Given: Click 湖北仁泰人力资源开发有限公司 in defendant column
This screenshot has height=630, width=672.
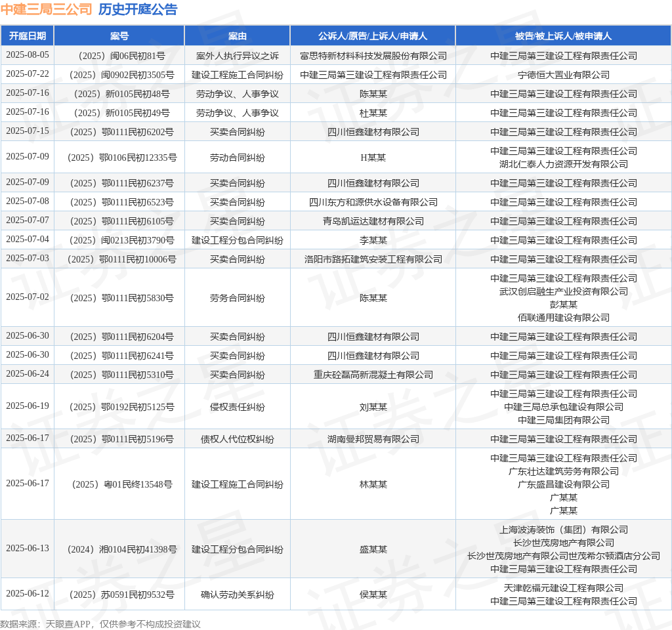Looking at the screenshot, I should tap(563, 164).
